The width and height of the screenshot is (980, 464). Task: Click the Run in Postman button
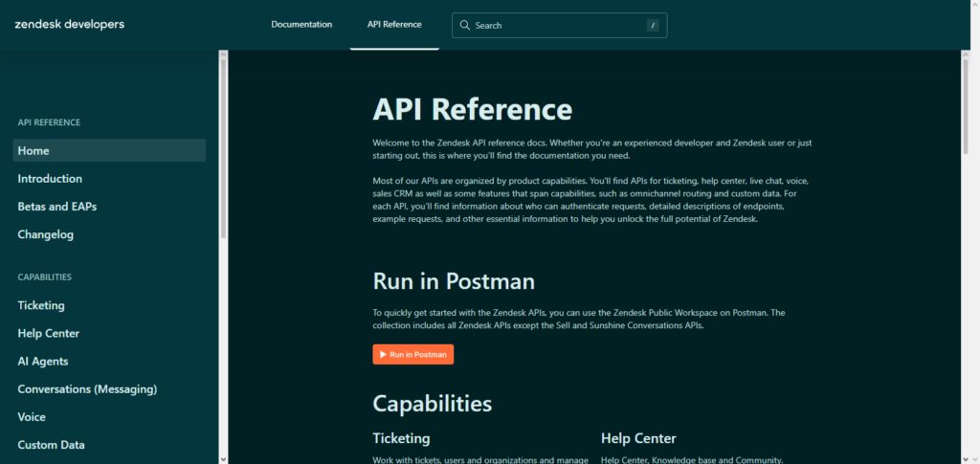click(x=413, y=354)
